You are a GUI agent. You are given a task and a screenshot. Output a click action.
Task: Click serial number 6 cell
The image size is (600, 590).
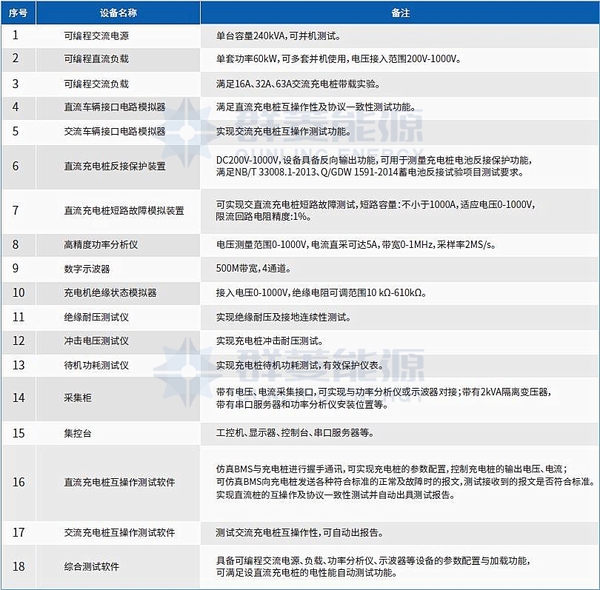tap(15, 166)
